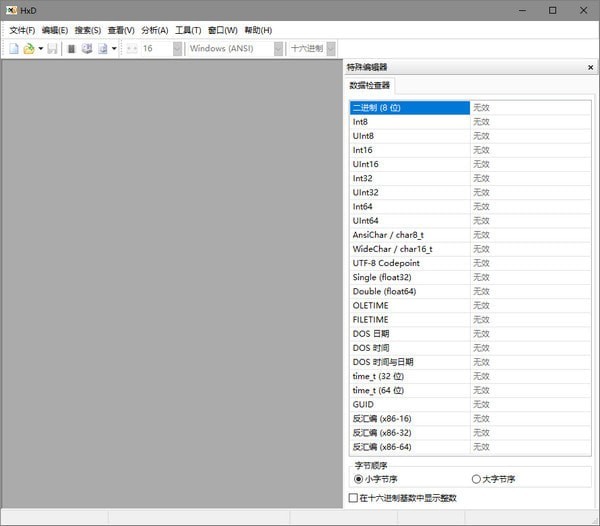600x526 pixels.
Task: Expand the Windows (ANSI) encoding dropdown
Action: 278,48
